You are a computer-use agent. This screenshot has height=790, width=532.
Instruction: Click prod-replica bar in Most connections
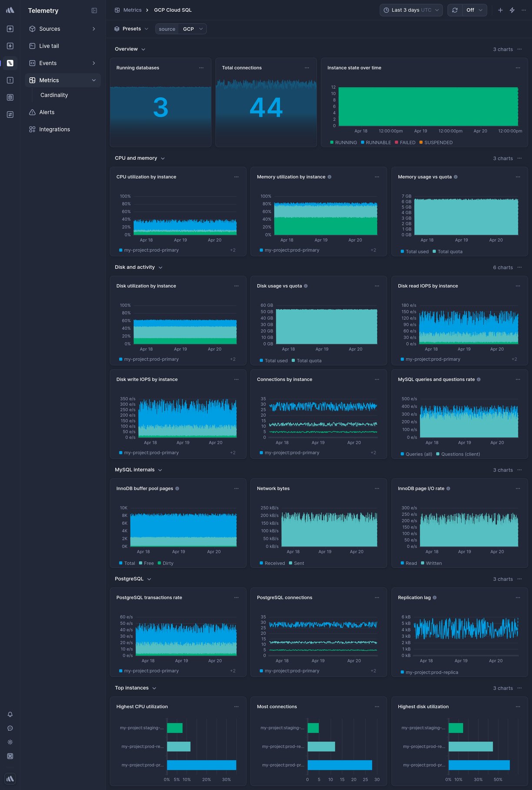pos(321,747)
